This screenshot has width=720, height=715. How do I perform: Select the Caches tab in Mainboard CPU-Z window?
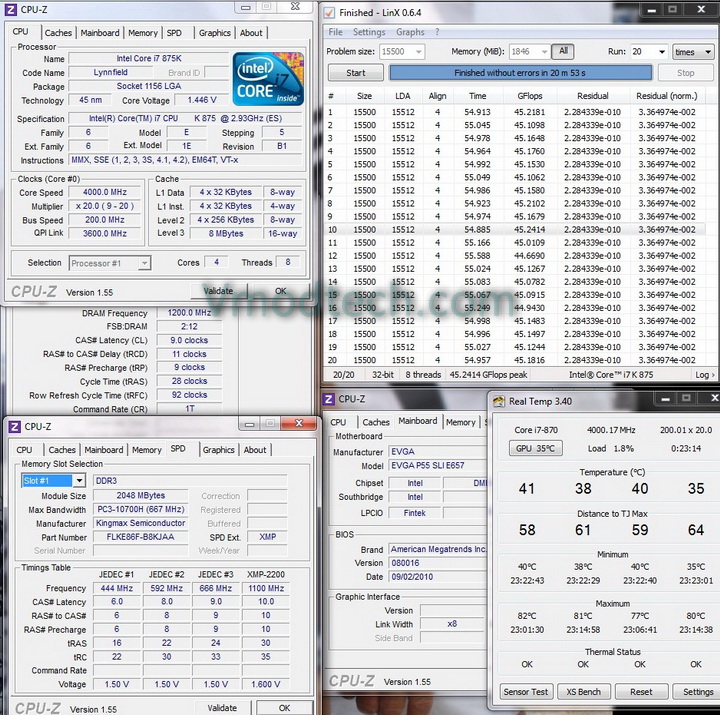376,422
